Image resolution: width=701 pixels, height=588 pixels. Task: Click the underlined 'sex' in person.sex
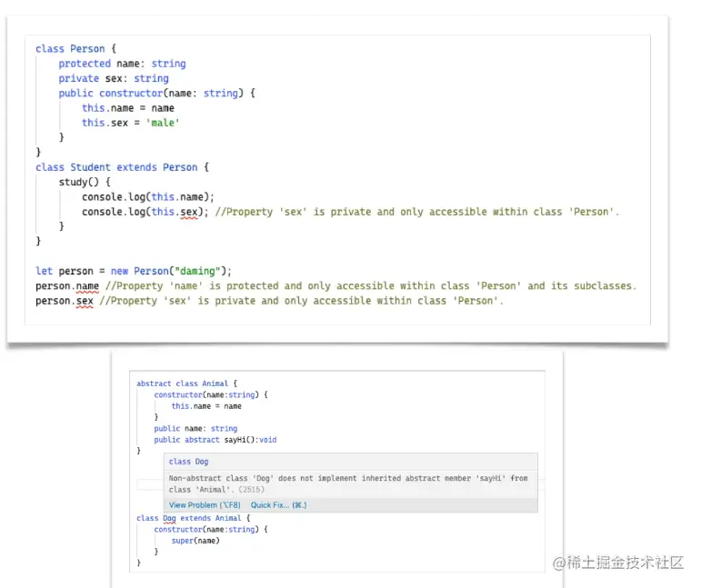click(85, 301)
